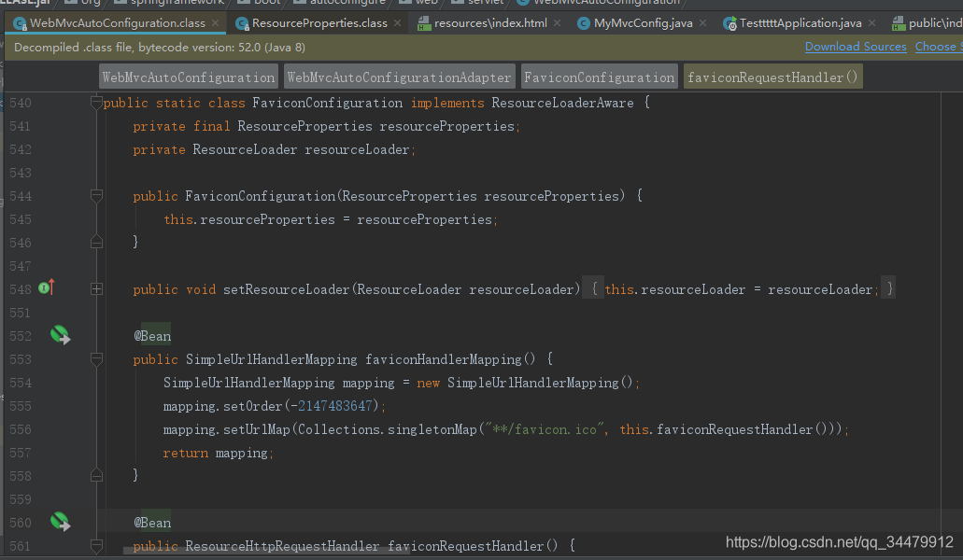Click Spring bean gutter icon at line 552
Image resolution: width=963 pixels, height=560 pixels.
[60, 335]
